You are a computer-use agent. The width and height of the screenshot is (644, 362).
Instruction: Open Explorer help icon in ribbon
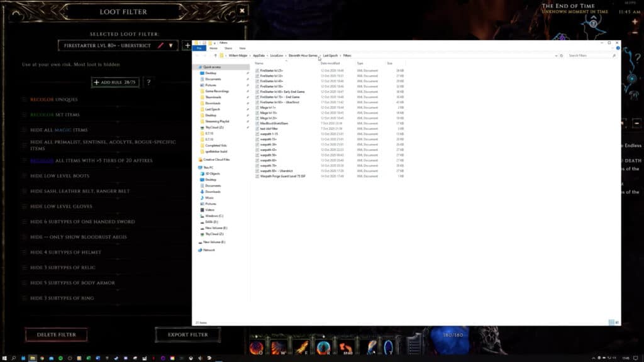(x=618, y=48)
